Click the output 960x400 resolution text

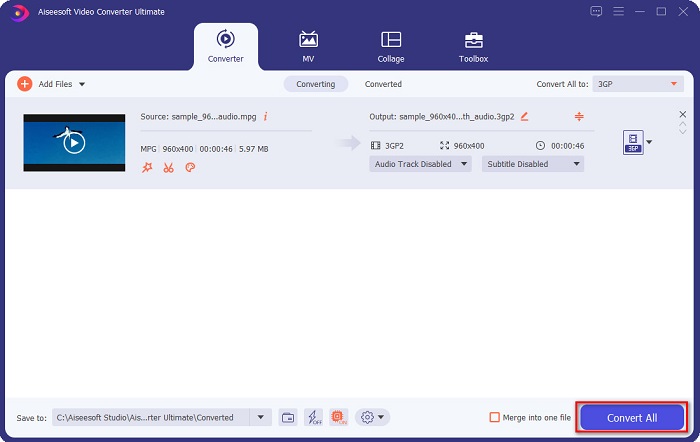(469, 146)
